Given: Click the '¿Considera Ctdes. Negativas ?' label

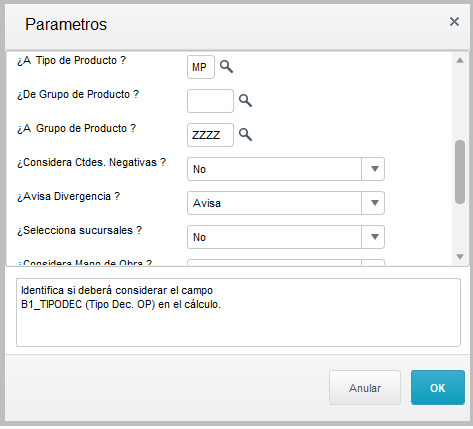Looking at the screenshot, I should (91, 163).
